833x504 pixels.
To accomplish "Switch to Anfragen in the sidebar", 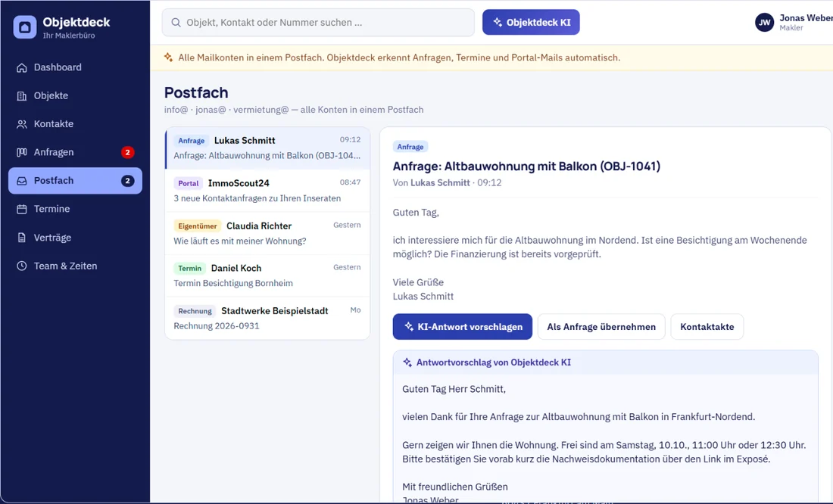I will 76,152.
